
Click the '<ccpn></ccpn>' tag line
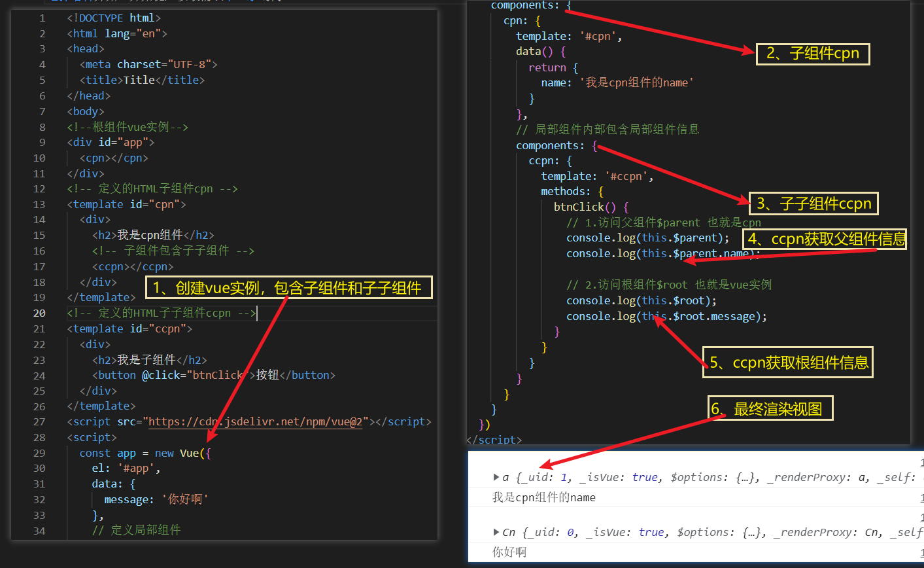(x=133, y=266)
